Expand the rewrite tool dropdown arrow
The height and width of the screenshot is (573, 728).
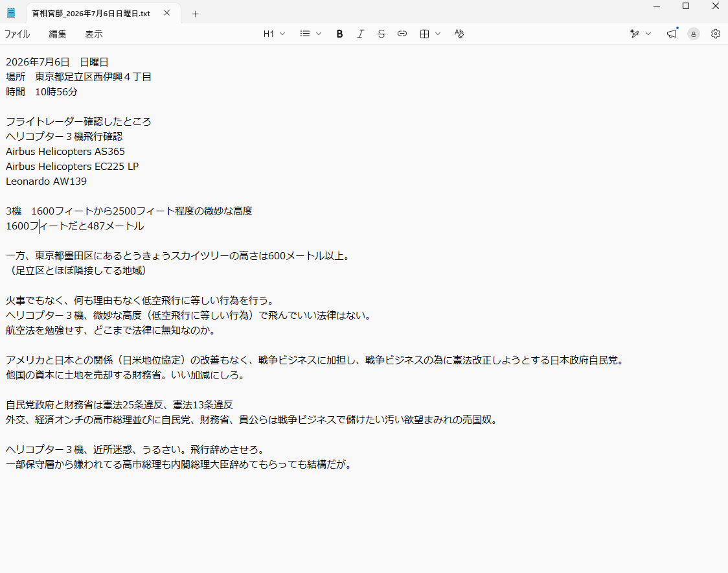click(648, 34)
